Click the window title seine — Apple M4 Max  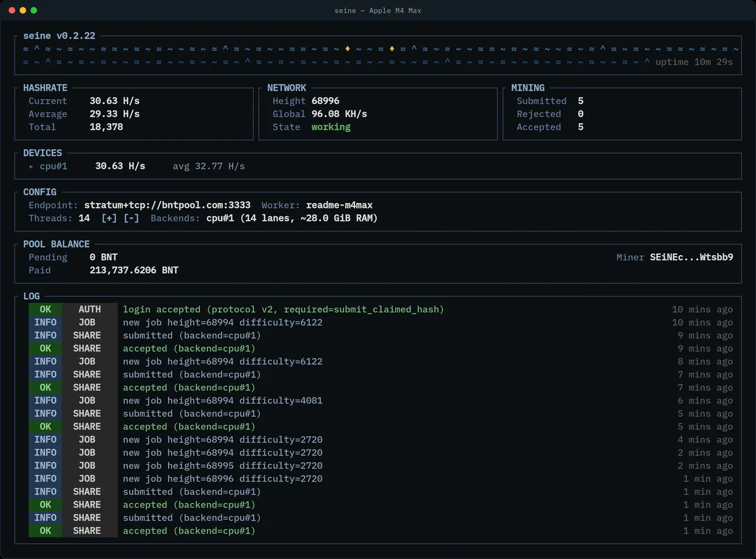(x=378, y=10)
